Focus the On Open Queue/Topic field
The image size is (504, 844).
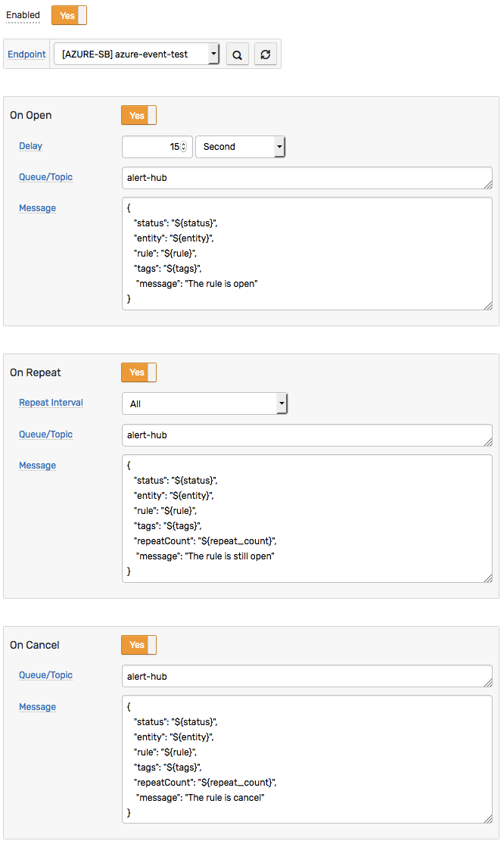(x=307, y=178)
